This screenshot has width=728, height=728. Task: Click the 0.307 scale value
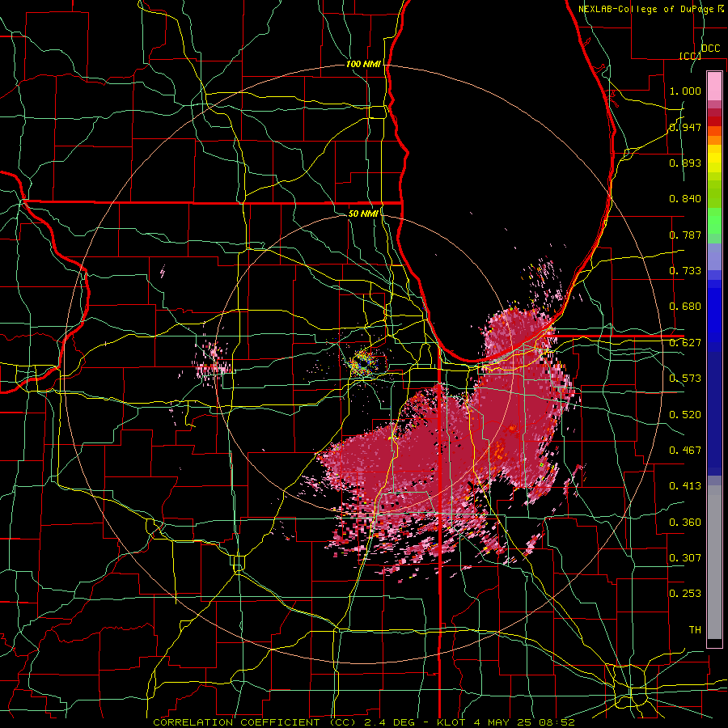click(x=685, y=557)
